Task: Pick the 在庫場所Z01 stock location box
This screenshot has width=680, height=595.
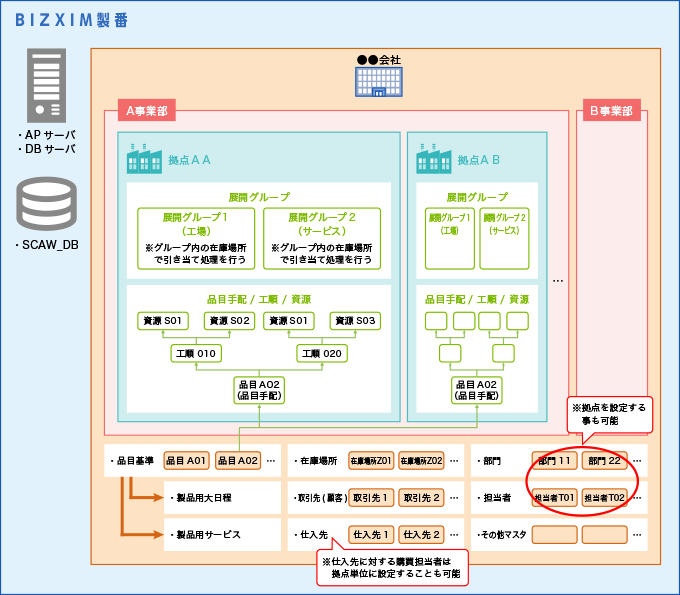Action: 370,461
